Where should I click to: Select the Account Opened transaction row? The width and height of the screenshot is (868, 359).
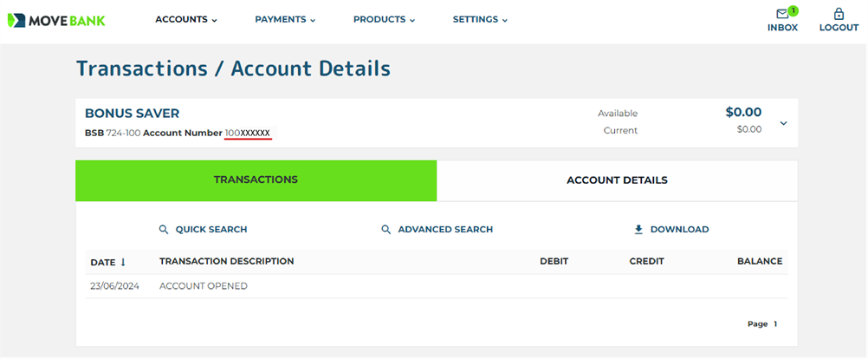click(437, 286)
